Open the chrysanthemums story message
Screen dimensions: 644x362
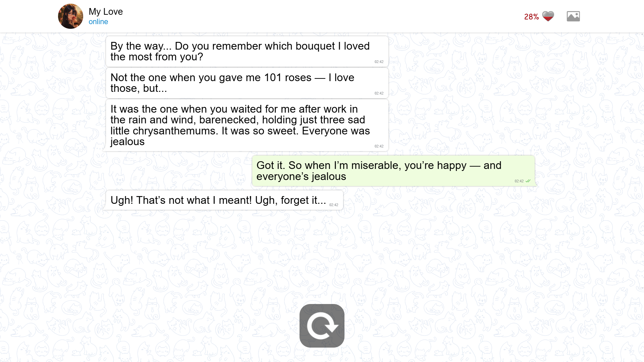coord(247,125)
